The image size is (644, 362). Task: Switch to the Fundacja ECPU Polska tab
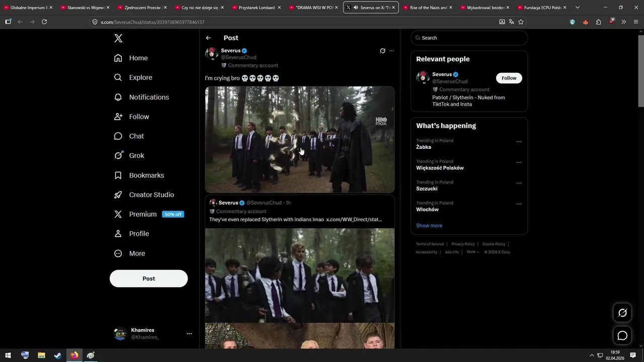point(542,8)
